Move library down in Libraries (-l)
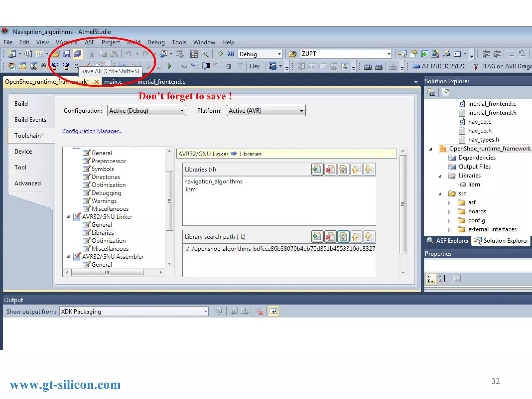 369,170
